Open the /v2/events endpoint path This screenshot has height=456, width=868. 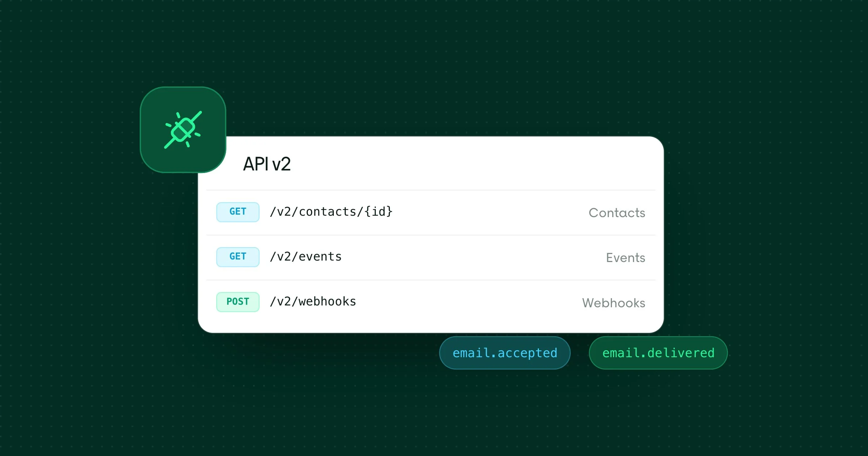click(306, 257)
